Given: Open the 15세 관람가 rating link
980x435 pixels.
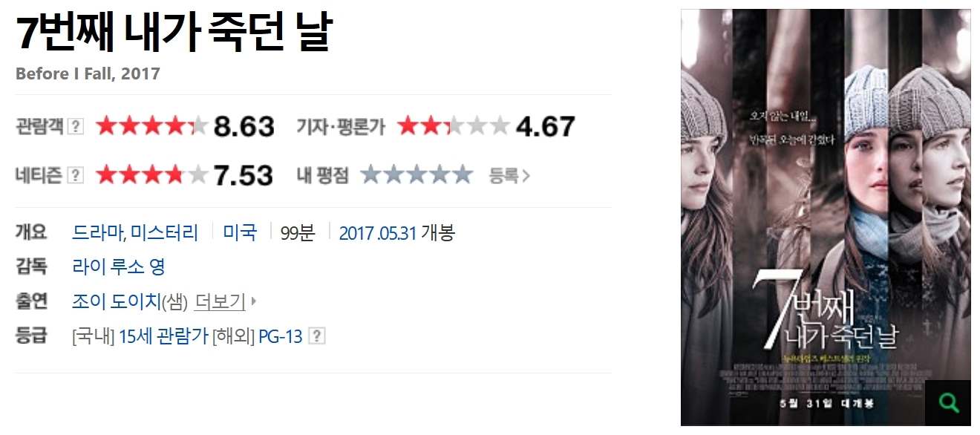Looking at the screenshot, I should pyautogui.click(x=163, y=336).
